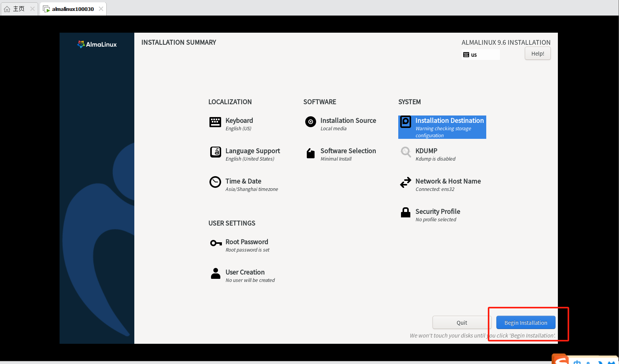Click the Quit button
The width and height of the screenshot is (619, 364).
pos(462,322)
